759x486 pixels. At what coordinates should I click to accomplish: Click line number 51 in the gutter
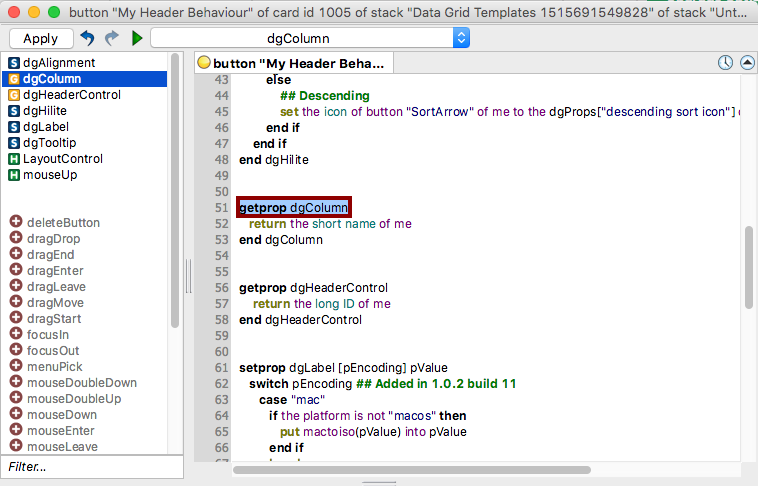pyautogui.click(x=221, y=208)
